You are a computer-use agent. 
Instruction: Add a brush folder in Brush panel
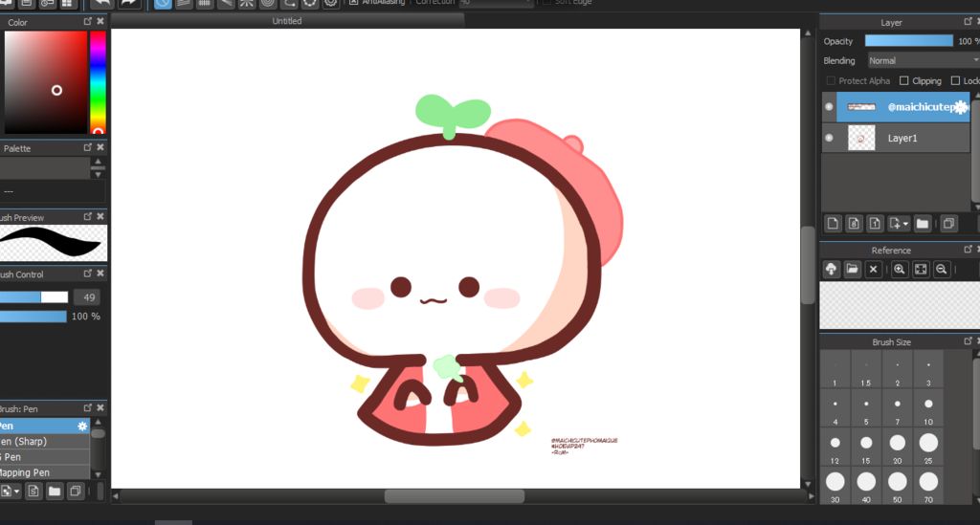tap(55, 492)
